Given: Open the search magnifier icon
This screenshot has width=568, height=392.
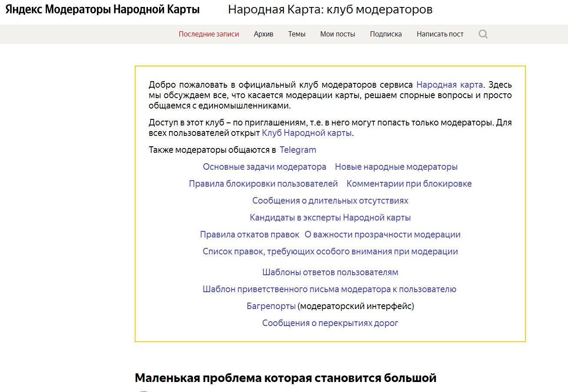Looking at the screenshot, I should (x=483, y=34).
